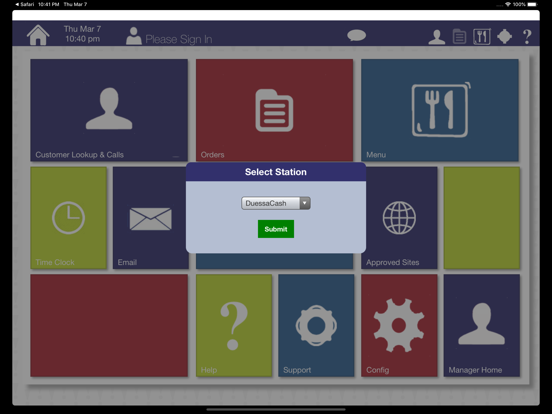
Task: Open the orders clipboard icon in top bar
Action: [459, 36]
